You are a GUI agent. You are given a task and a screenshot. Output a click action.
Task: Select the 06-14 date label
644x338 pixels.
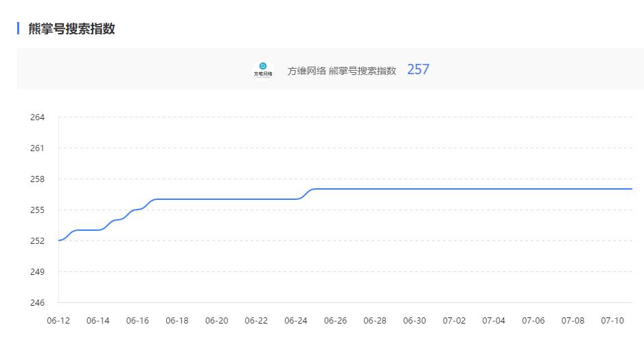click(98, 321)
